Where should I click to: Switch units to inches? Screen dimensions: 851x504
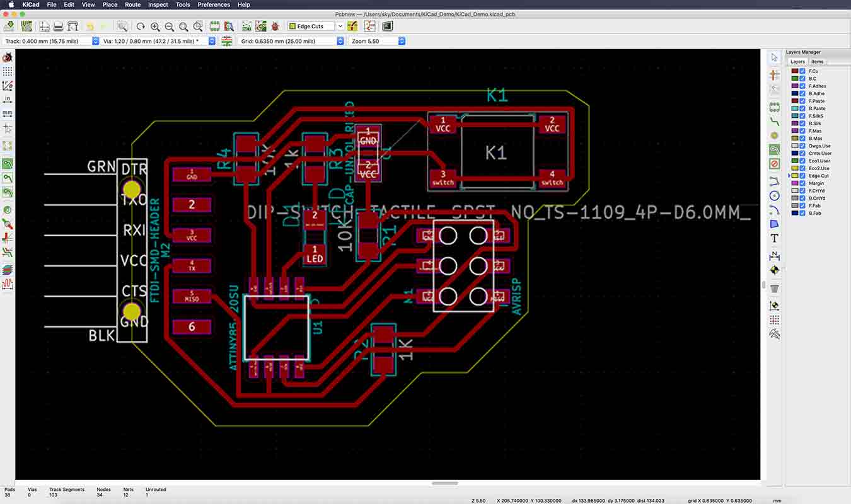pos(8,100)
